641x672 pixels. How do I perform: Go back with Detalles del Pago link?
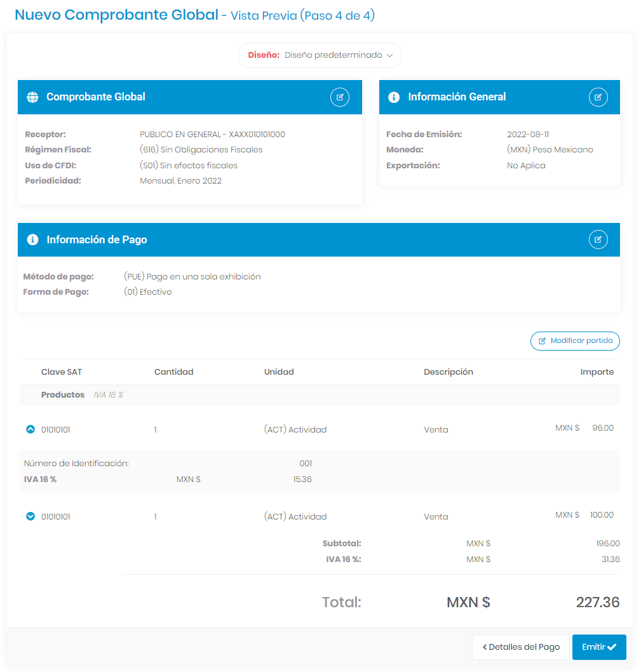tap(520, 647)
